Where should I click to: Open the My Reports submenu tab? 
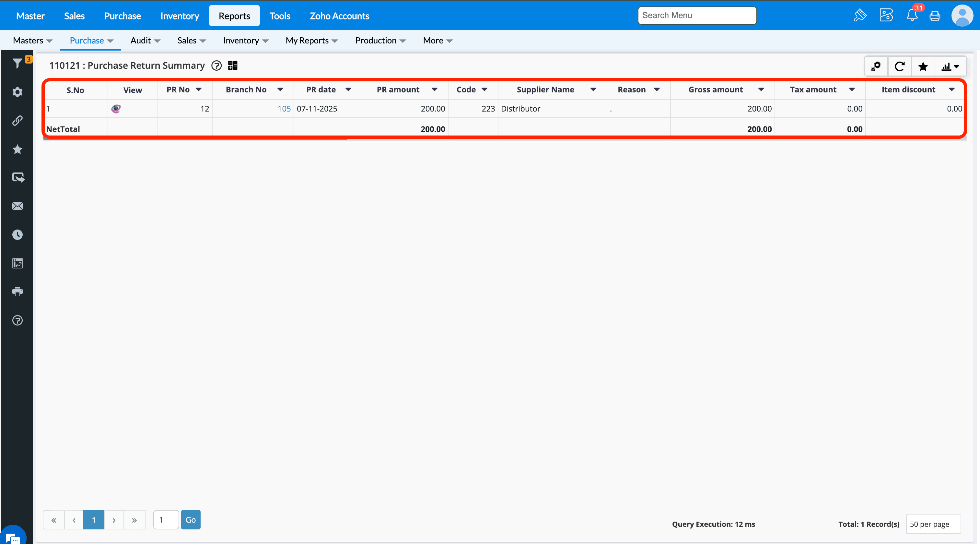tap(311, 40)
